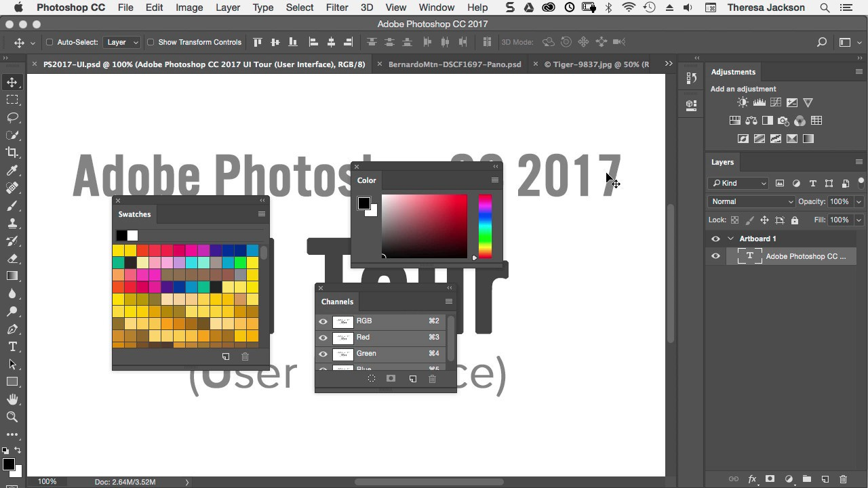The width and height of the screenshot is (868, 488).
Task: Select the Blur tool
Action: coord(12,293)
